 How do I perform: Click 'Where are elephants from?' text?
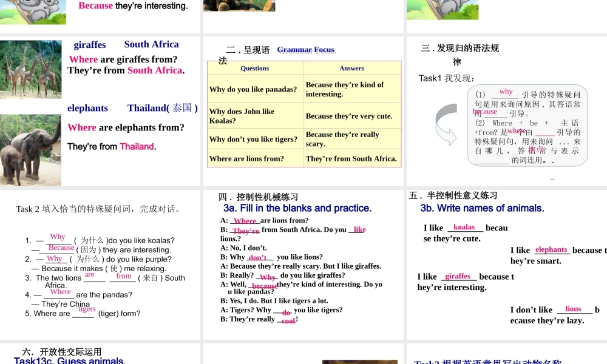tap(126, 127)
